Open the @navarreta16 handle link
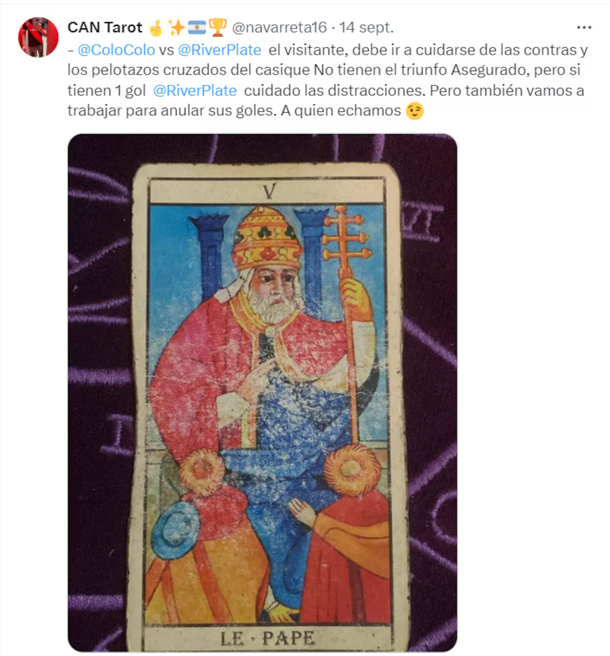The image size is (610, 656). coord(279,28)
